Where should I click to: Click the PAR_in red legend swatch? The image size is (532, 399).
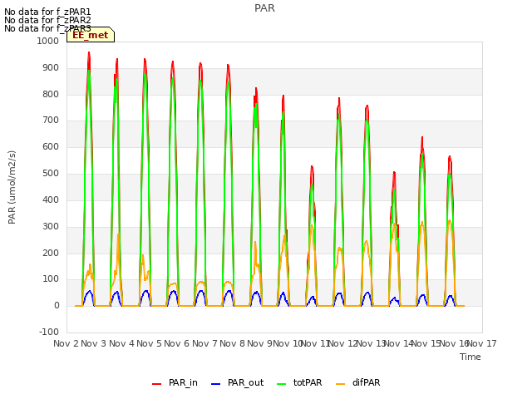157,384
